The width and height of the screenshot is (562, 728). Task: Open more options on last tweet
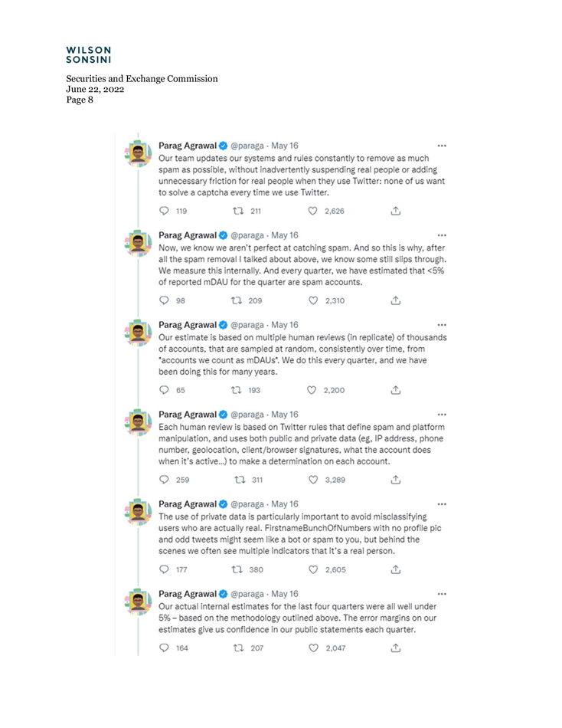(x=442, y=594)
